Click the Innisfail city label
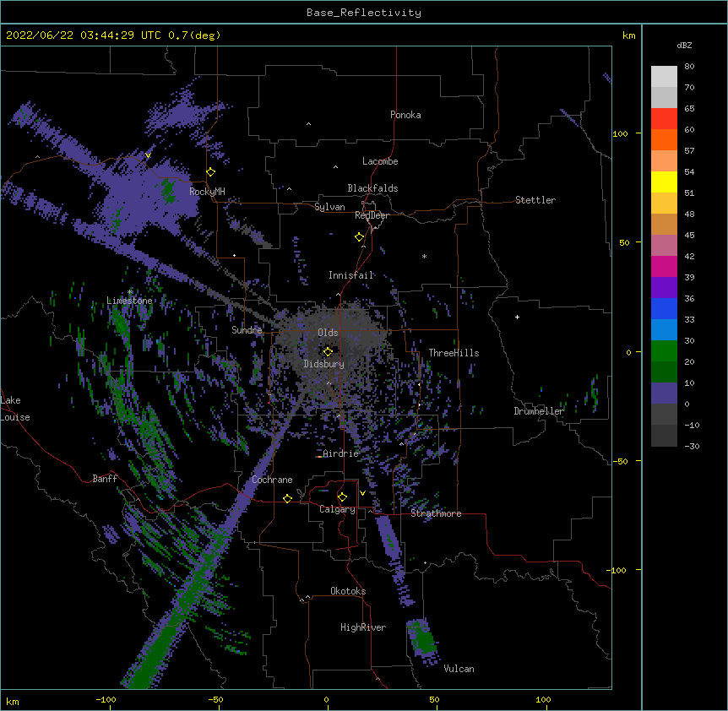Image resolution: width=728 pixels, height=711 pixels. (351, 275)
